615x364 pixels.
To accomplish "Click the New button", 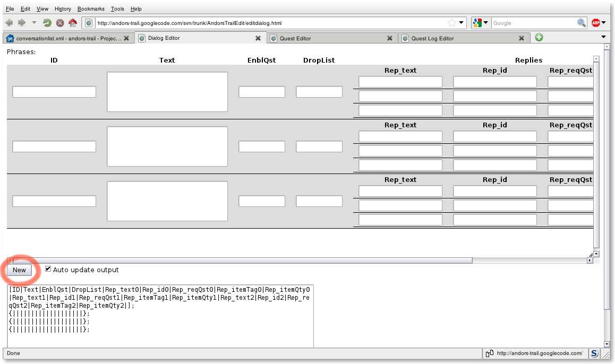I will tap(19, 270).
